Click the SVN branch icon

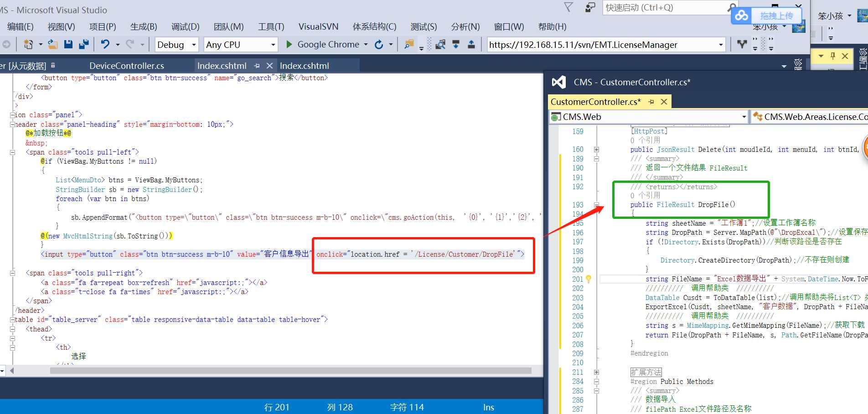742,44
